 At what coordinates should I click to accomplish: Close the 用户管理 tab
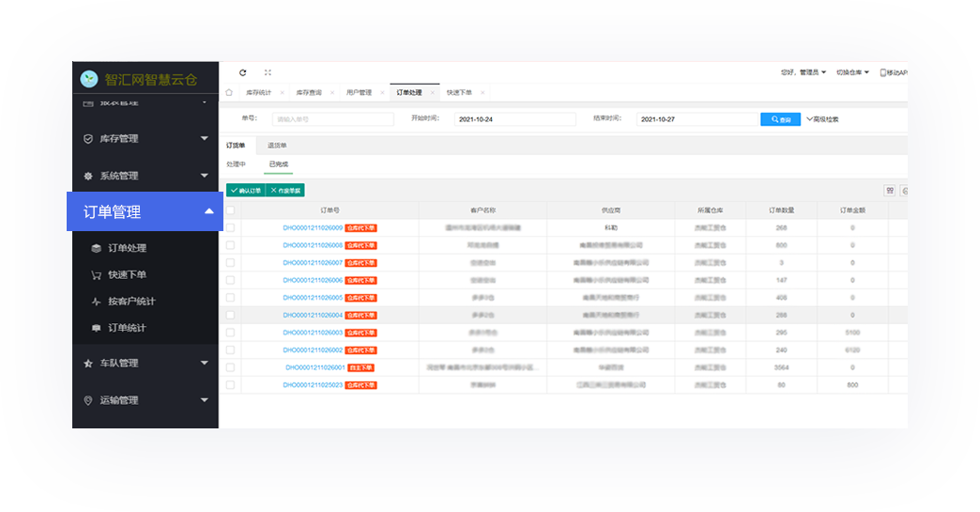(382, 92)
